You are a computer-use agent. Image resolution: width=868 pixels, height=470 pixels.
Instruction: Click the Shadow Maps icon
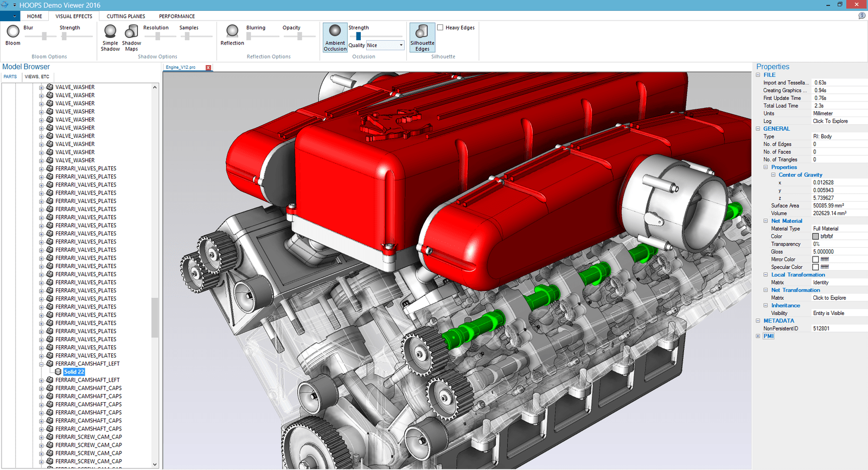[131, 32]
